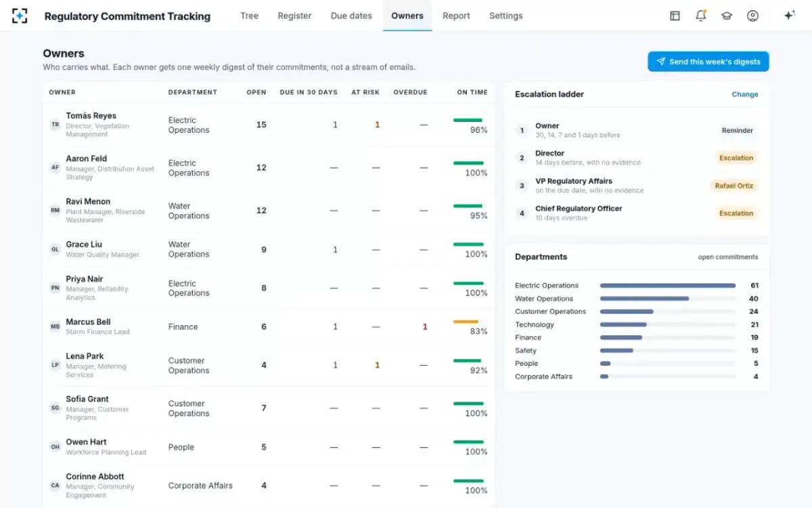This screenshot has height=508, width=812.
Task: Click the LP avatar for Lena Park
Action: (x=55, y=365)
